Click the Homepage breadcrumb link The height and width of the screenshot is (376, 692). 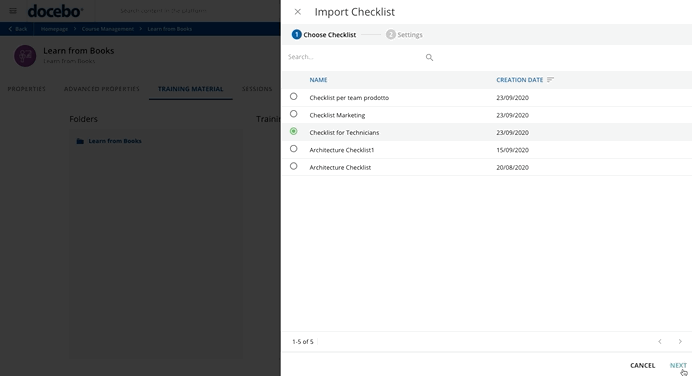click(x=54, y=29)
